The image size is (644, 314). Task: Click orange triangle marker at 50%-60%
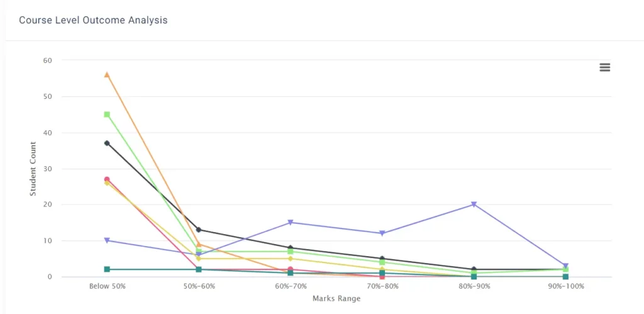pos(199,244)
